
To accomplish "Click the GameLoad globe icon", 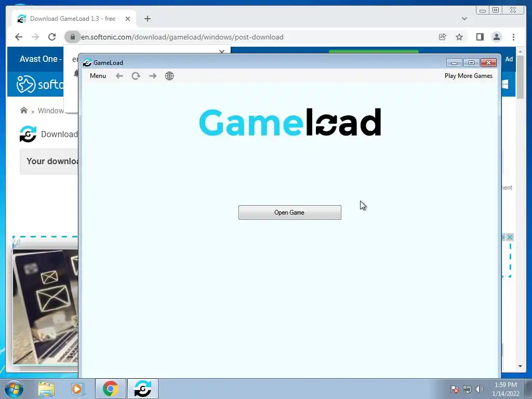I will [169, 76].
